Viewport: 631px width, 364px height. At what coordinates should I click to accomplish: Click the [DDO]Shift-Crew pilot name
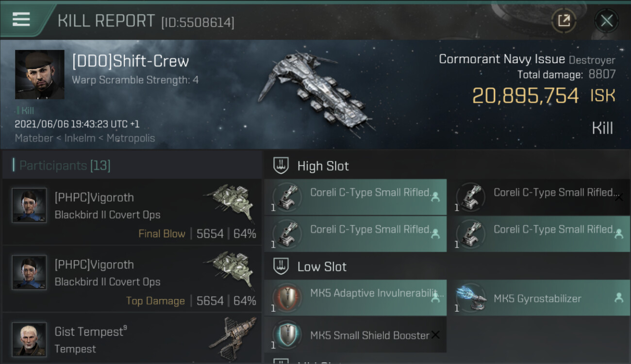point(131,61)
